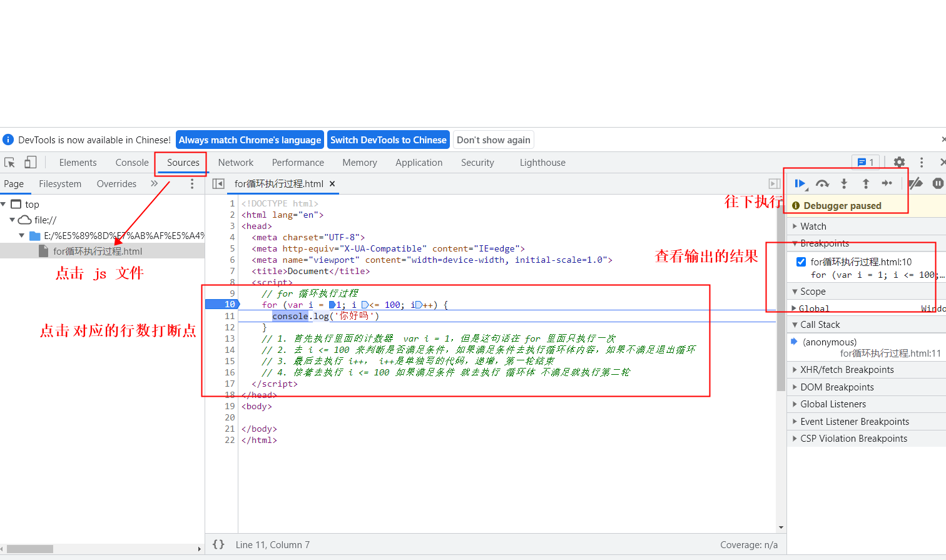Switch to the Elements tab
Screen dimensions: 946x560
78,163
